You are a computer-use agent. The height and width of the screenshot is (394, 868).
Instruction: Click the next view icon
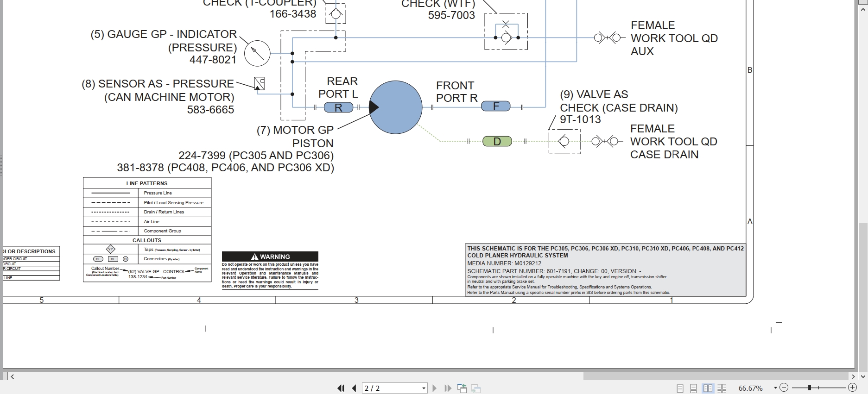pos(476,388)
